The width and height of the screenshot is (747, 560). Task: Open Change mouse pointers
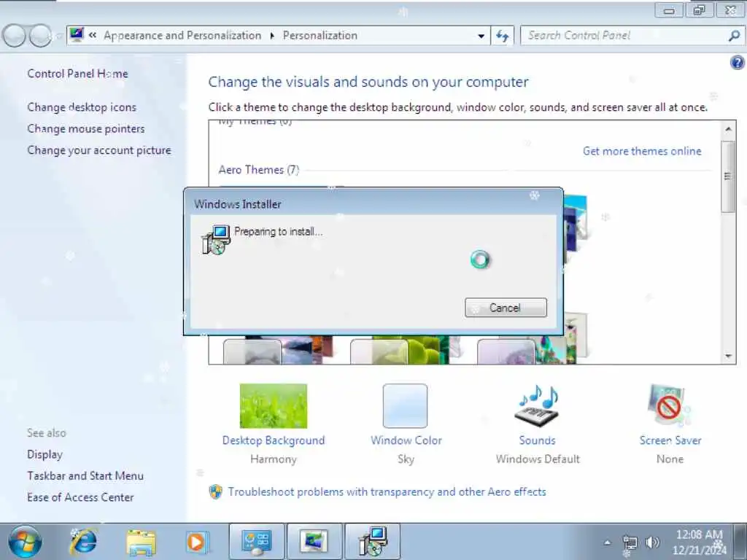[x=86, y=128]
